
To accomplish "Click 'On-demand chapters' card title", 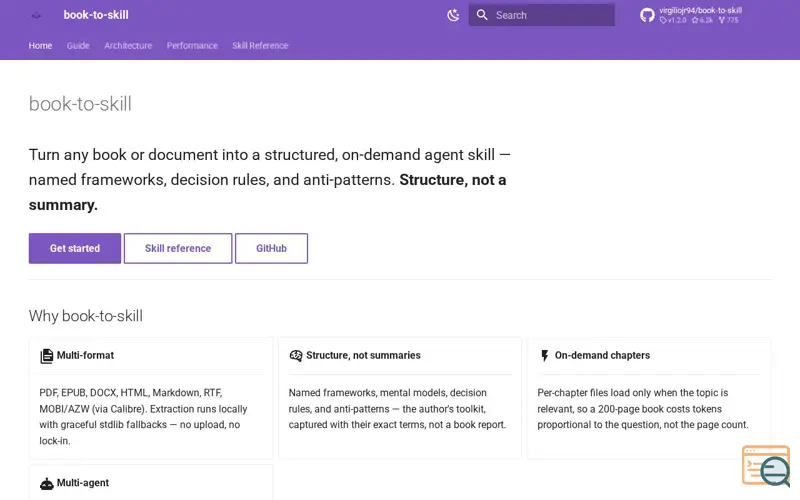I will (602, 355).
